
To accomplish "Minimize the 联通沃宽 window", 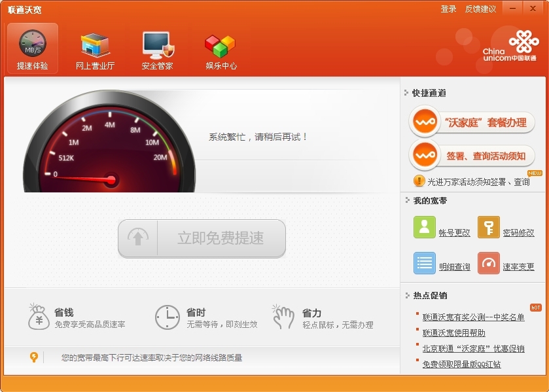I will coord(513,9).
